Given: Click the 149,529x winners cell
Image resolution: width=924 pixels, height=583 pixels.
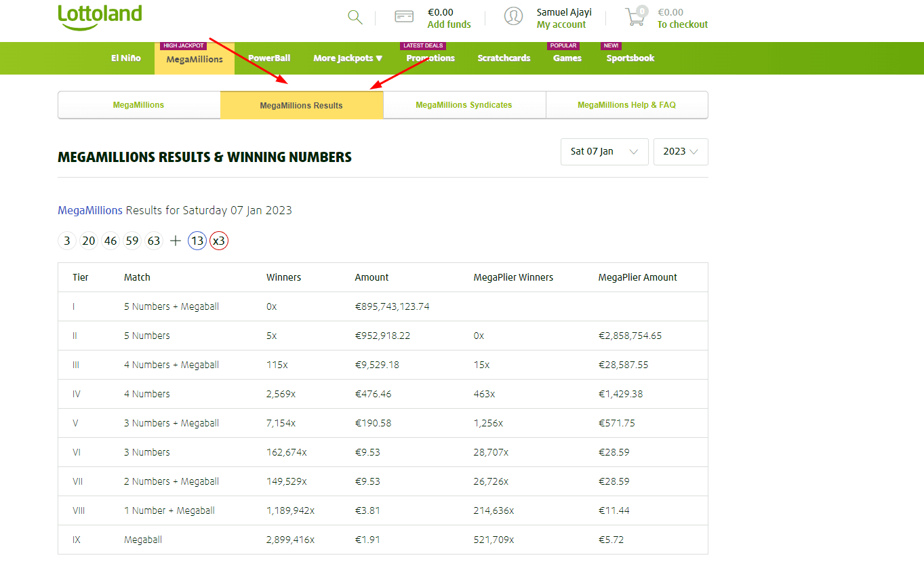Looking at the screenshot, I should tap(287, 481).
